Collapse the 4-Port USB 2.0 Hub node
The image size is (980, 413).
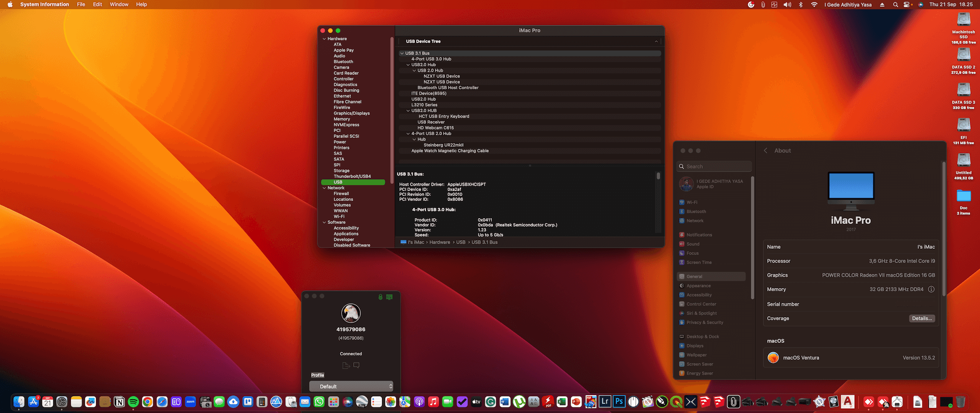coord(408,134)
